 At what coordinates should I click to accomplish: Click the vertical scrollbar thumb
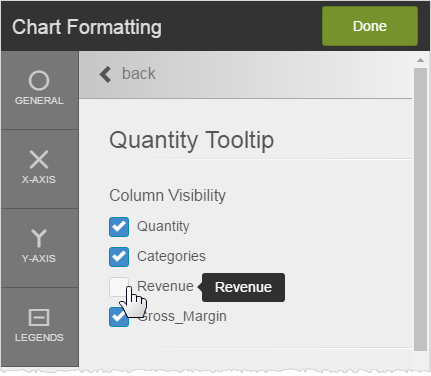421,209
